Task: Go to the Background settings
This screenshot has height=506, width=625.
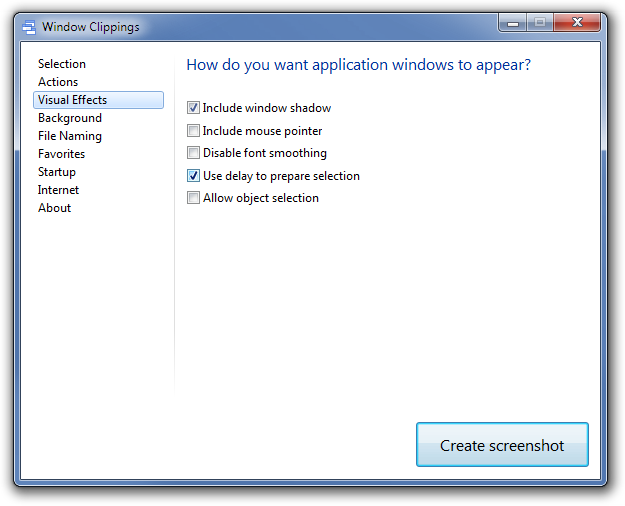Action: (x=70, y=118)
